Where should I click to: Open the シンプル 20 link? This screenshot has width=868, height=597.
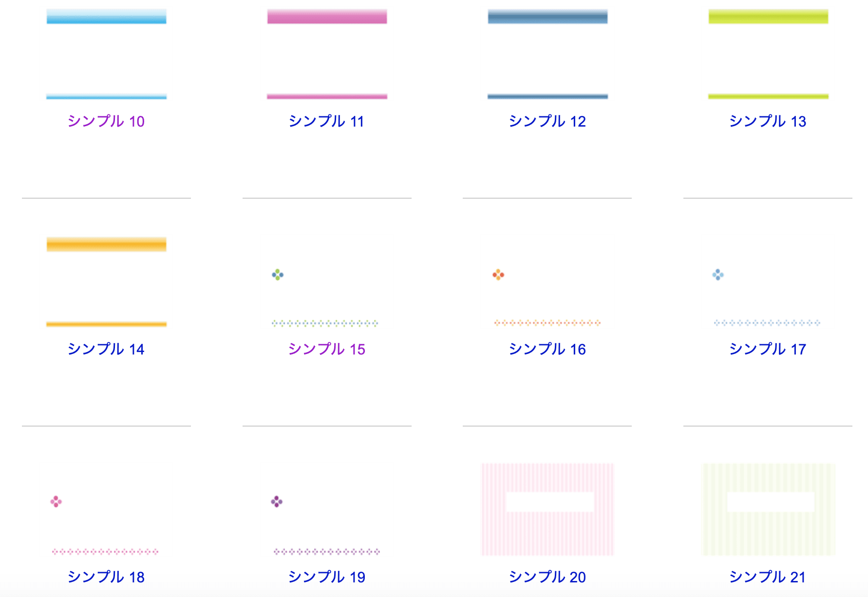click(x=547, y=577)
